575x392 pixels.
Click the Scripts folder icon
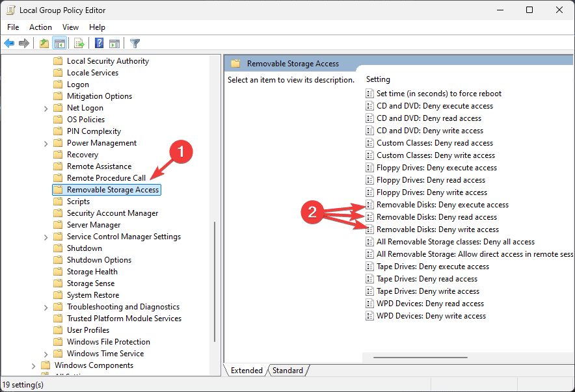58,202
